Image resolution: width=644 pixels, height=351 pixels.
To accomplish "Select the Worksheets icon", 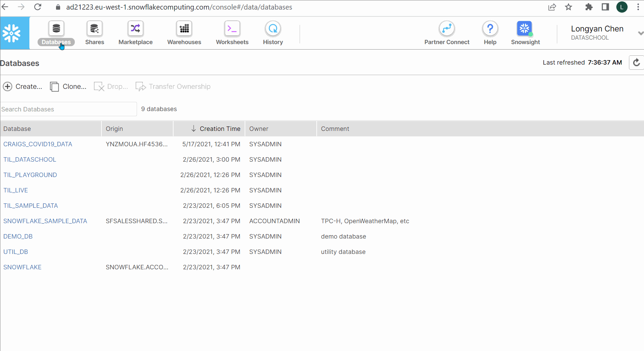I will pos(232,33).
